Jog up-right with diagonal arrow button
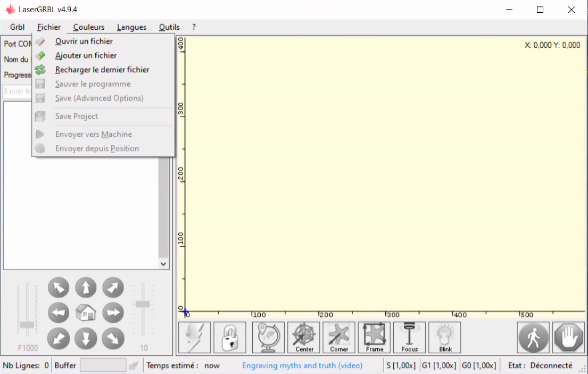 tap(113, 287)
